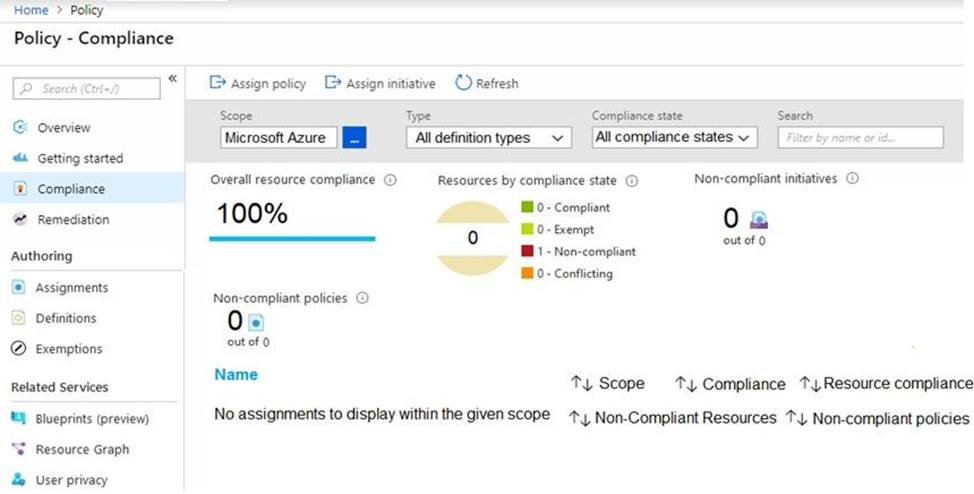The image size is (974, 494).
Task: Click the Assign initiative icon
Action: coord(333,84)
